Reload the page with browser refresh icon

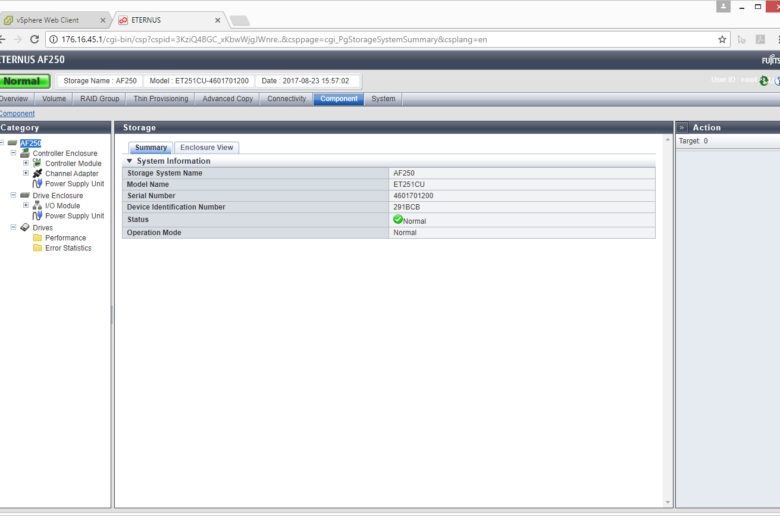click(x=34, y=39)
